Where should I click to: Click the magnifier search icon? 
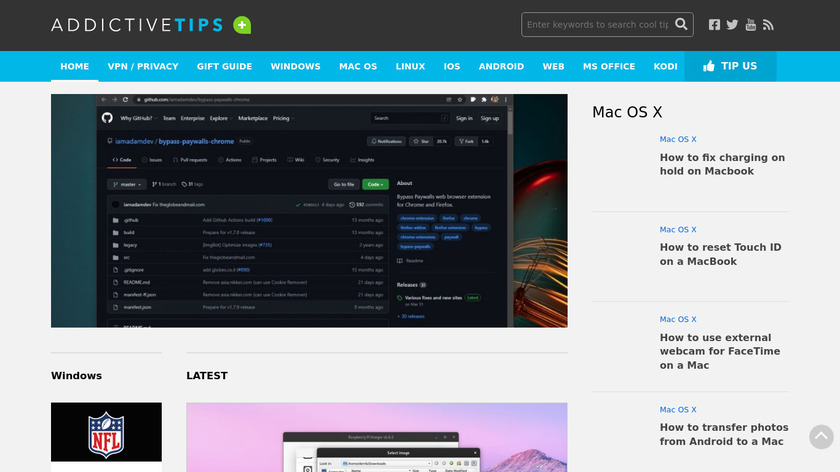681,24
